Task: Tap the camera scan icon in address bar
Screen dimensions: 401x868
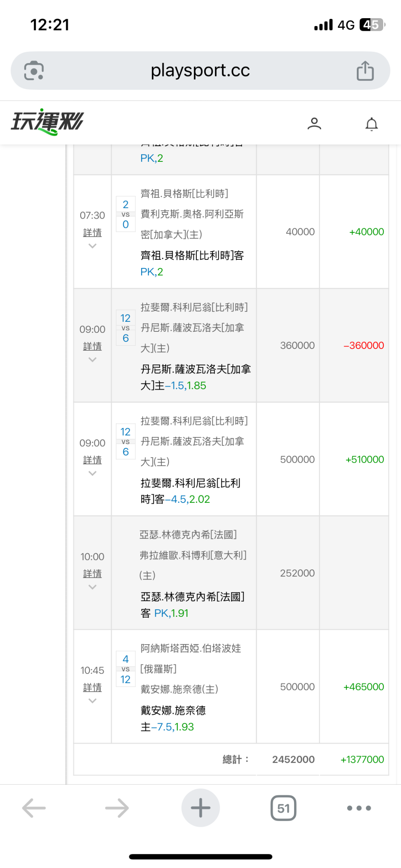Action: click(34, 71)
